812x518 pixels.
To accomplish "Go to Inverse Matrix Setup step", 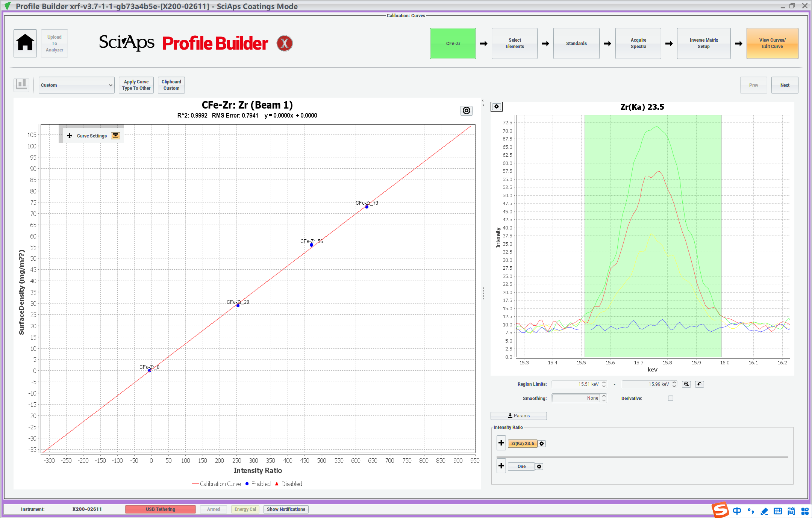I will (x=704, y=43).
